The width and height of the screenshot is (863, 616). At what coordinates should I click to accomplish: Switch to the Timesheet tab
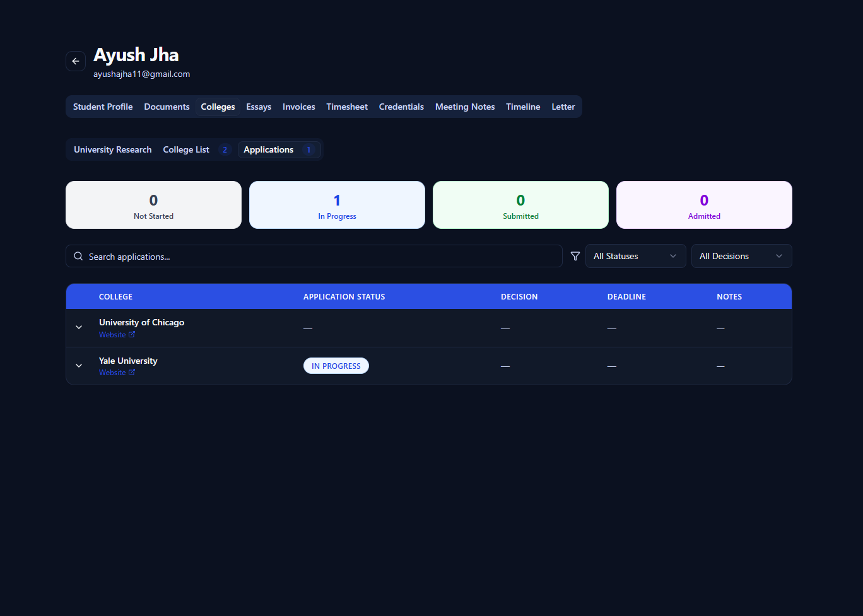coord(347,107)
